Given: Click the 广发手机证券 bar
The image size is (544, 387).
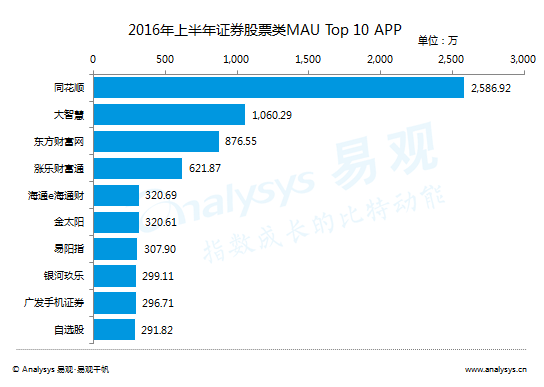Looking at the screenshot, I should coord(115,303).
